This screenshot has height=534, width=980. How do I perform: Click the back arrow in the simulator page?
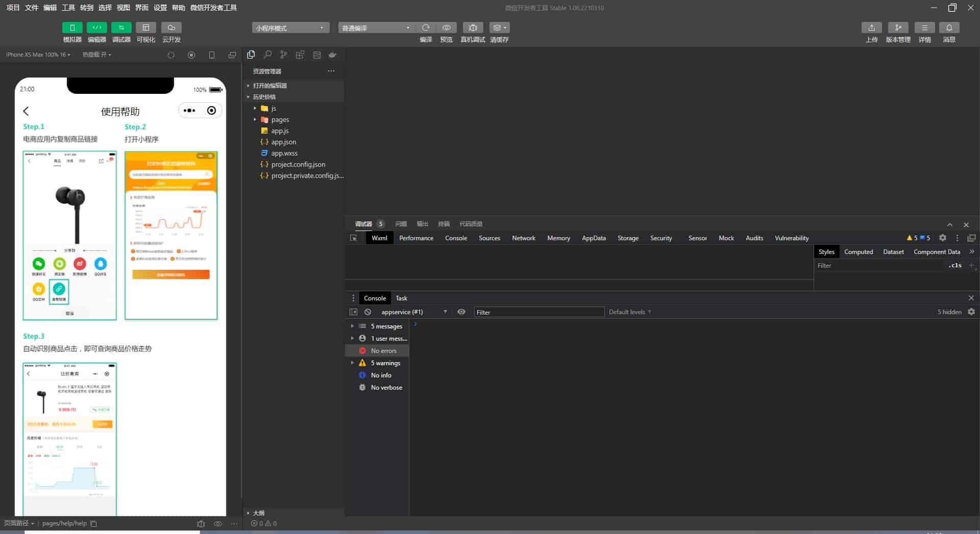[x=26, y=111]
